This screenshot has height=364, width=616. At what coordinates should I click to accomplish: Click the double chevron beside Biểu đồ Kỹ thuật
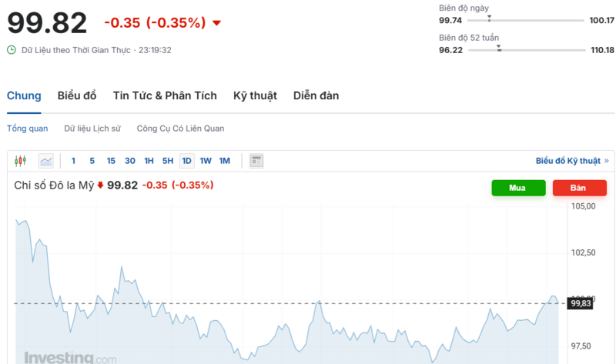coord(607,161)
